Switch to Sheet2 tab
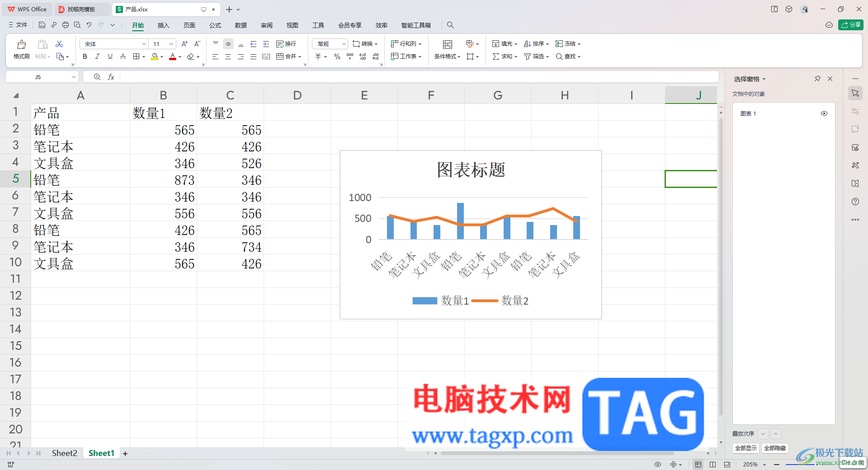The width and height of the screenshot is (868, 470). [x=64, y=453]
